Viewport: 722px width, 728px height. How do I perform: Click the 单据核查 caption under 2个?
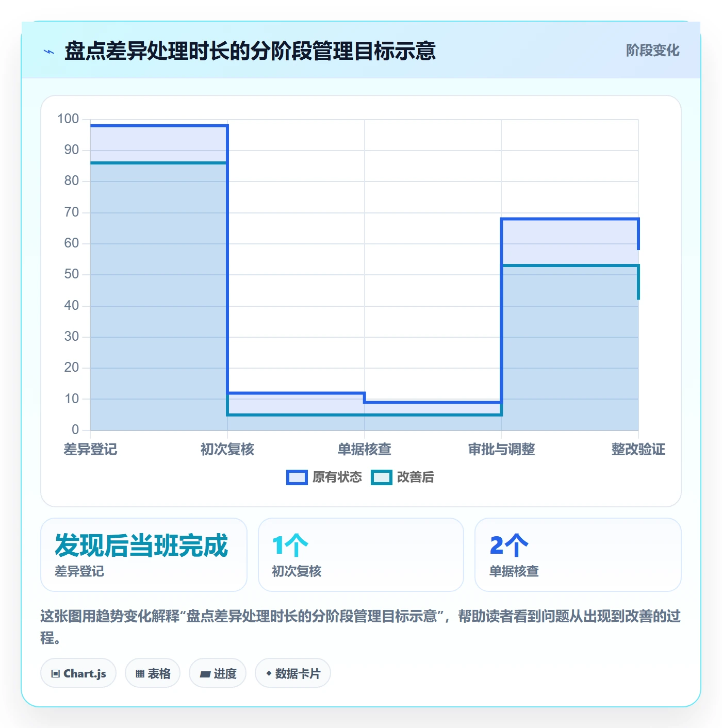514,571
